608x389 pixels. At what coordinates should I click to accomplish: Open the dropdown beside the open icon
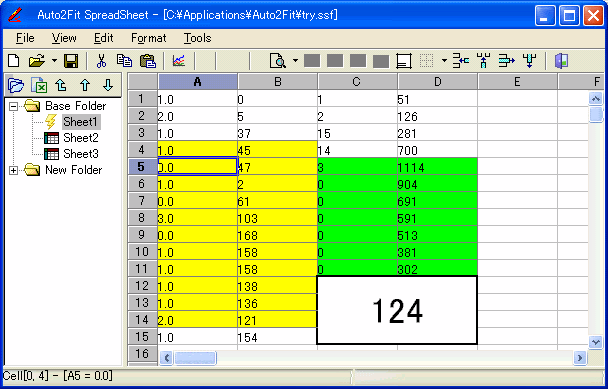(x=54, y=61)
